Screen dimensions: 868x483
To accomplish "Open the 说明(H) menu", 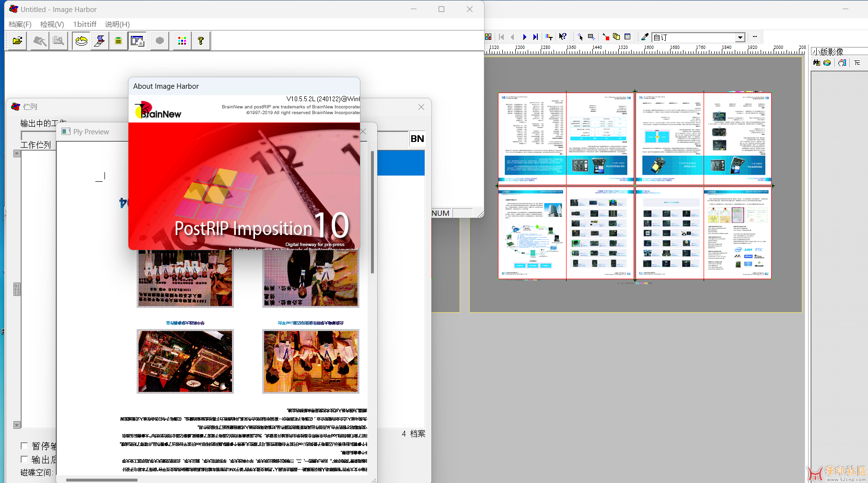I will [x=117, y=24].
